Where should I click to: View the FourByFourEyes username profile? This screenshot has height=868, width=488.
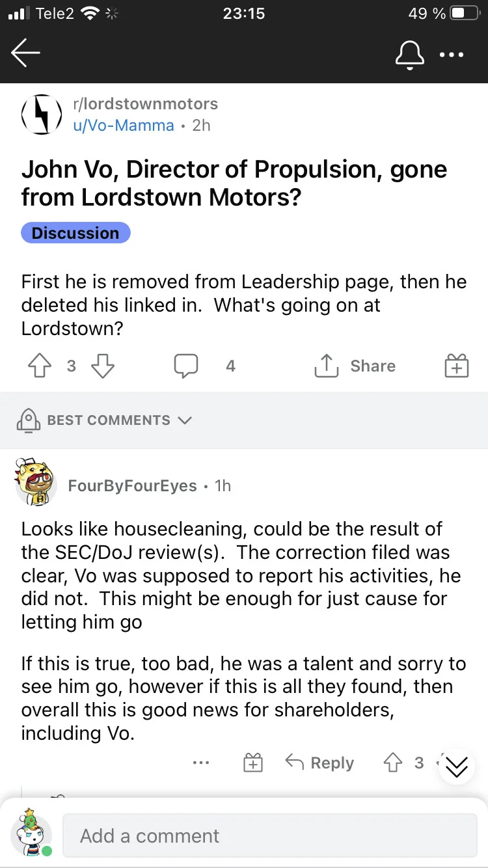tap(132, 486)
